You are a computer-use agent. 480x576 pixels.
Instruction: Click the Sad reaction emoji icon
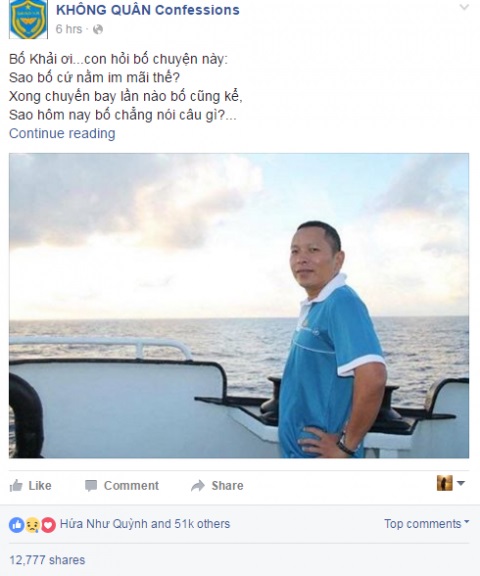point(32,525)
